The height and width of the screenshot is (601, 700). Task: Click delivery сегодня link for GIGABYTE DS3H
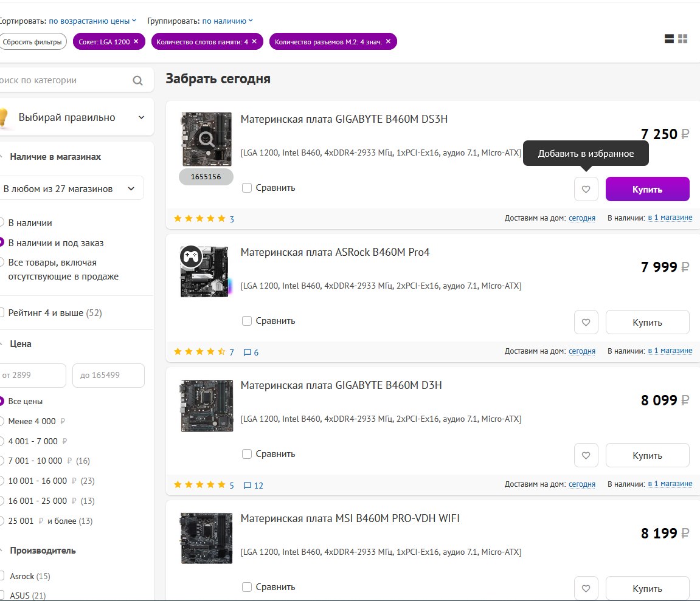[x=581, y=218]
